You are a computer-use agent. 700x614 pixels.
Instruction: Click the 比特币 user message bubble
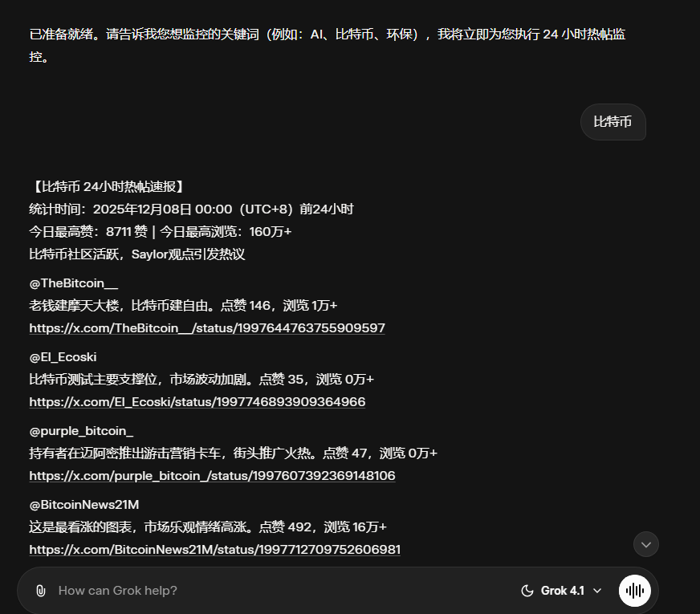point(612,122)
